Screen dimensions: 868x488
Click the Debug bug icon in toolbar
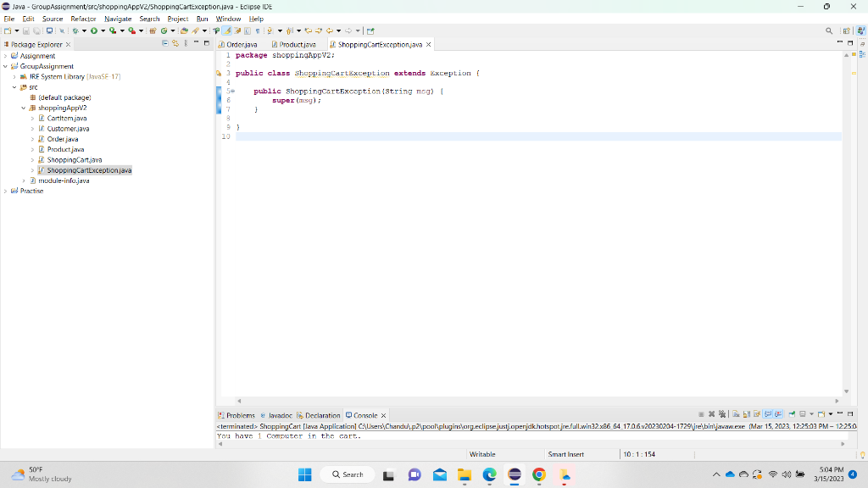point(75,31)
